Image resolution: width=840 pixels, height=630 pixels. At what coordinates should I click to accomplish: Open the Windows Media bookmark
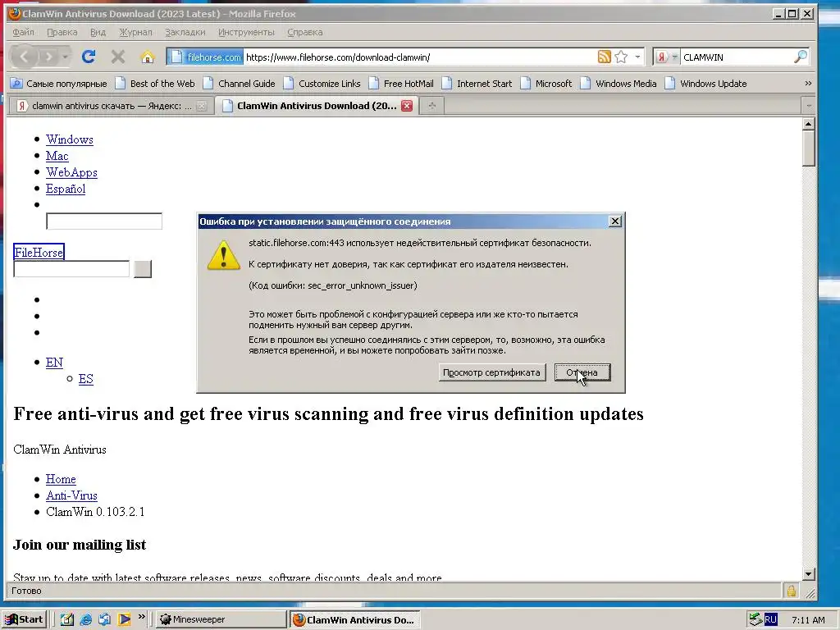[x=619, y=84]
